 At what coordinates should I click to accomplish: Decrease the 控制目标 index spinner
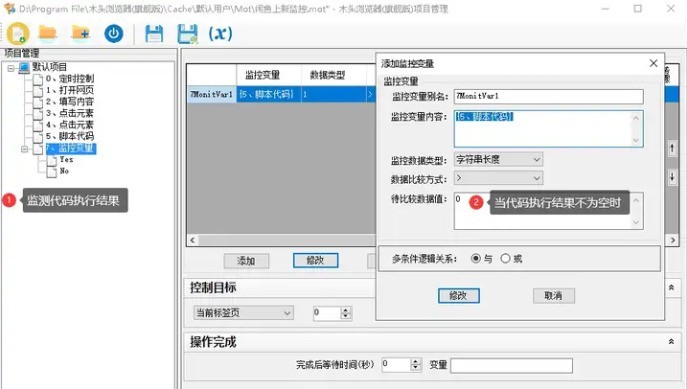point(346,317)
